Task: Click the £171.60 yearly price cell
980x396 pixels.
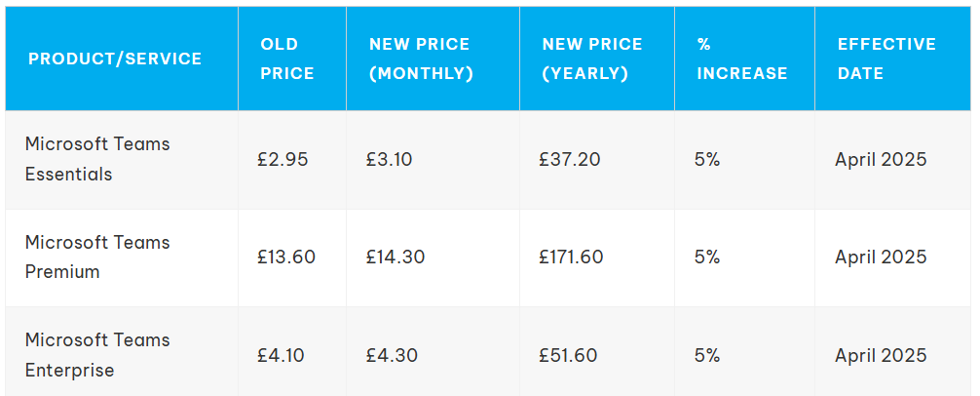Action: (571, 257)
